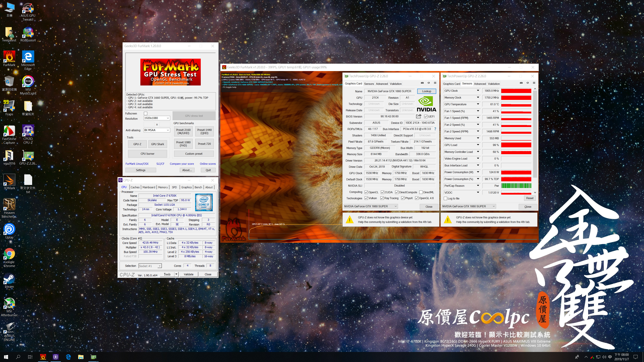Enable Log to file checkbox
Image resolution: width=644 pixels, height=362 pixels.
(445, 199)
